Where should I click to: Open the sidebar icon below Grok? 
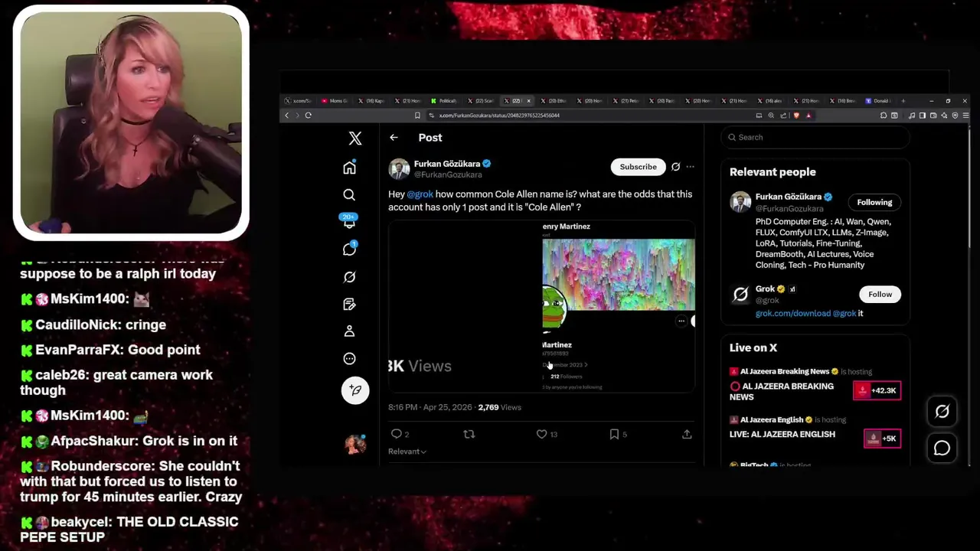click(x=349, y=304)
